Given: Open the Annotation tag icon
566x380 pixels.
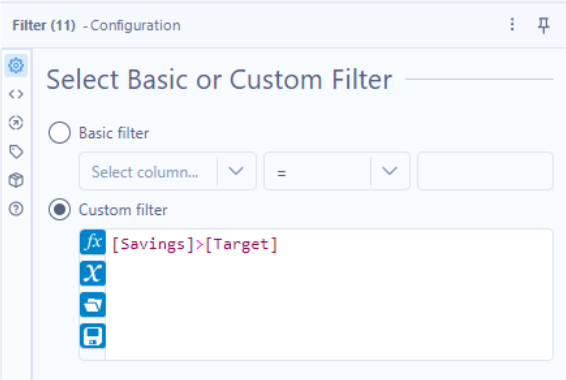Looking at the screenshot, I should (16, 151).
